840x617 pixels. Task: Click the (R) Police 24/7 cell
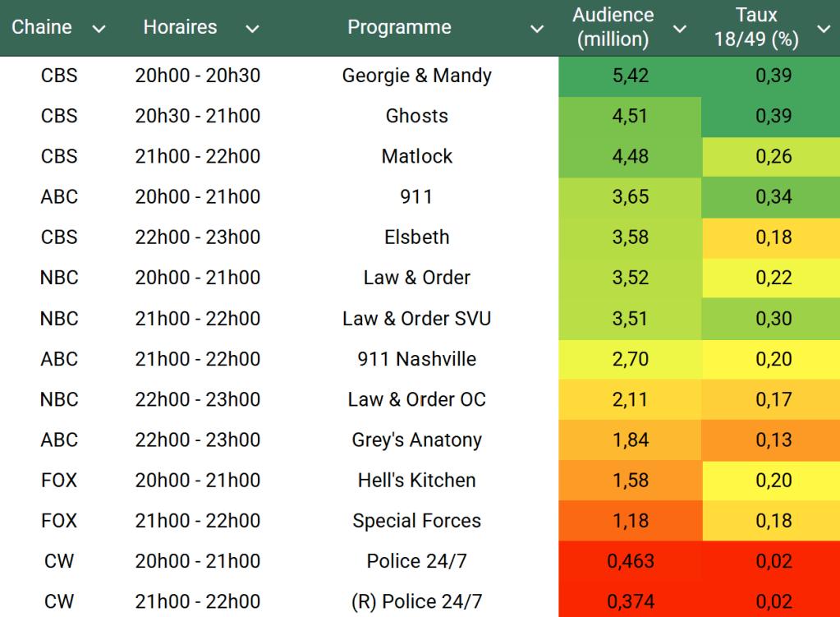click(x=416, y=601)
